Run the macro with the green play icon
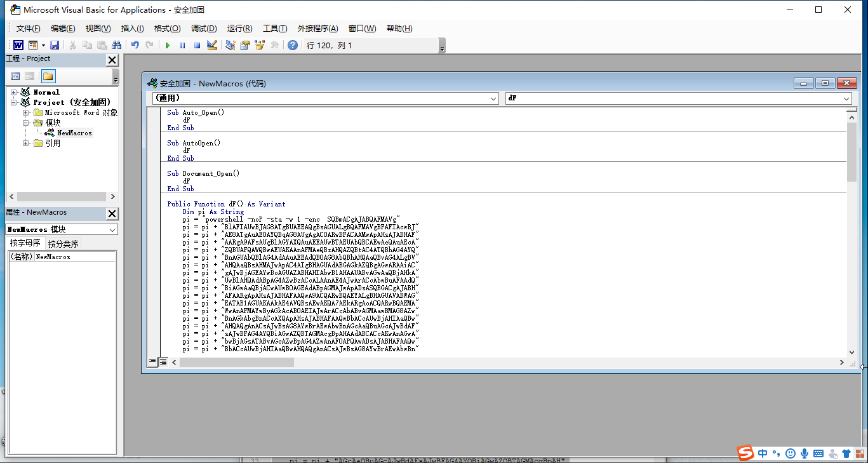 click(168, 45)
